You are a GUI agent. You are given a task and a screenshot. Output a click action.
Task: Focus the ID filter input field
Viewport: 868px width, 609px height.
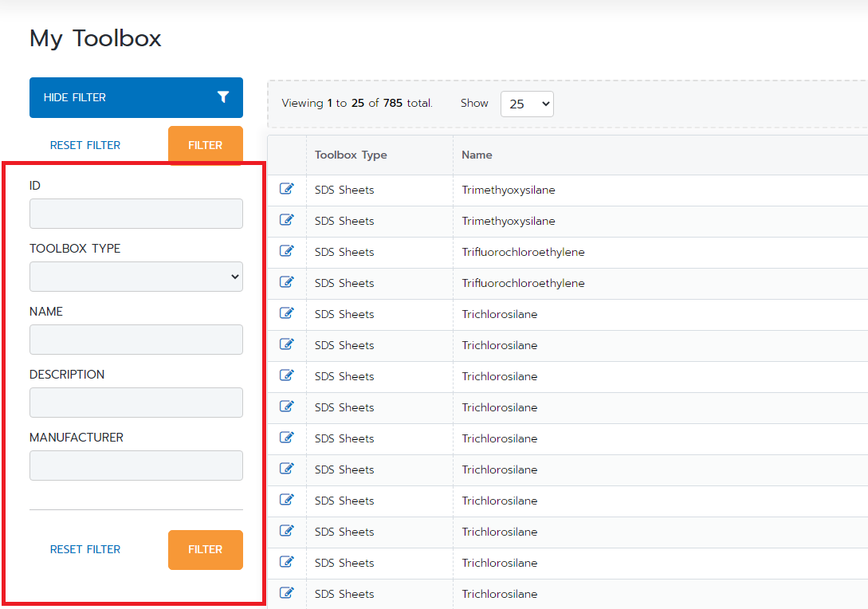tap(136, 214)
